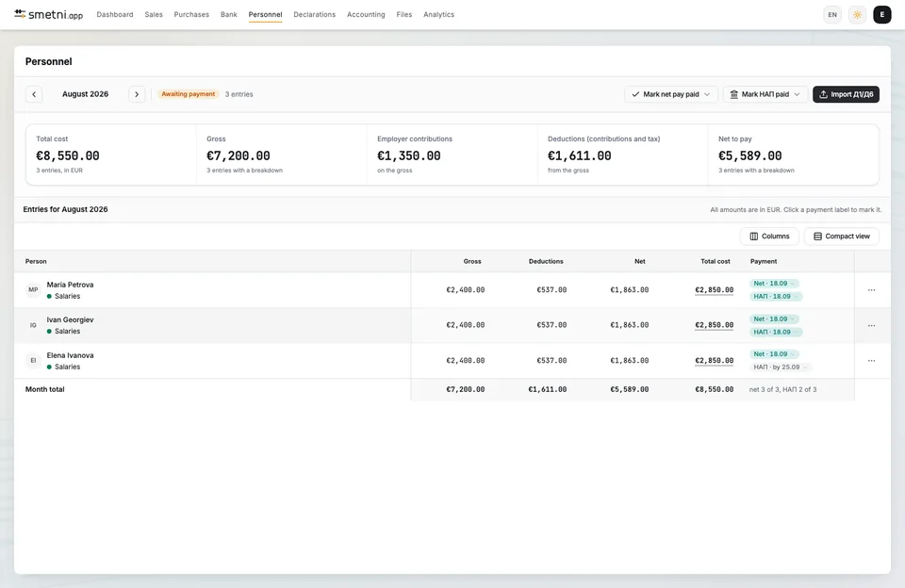The width and height of the screenshot is (905, 588).
Task: Open the Purchases nav item
Action: pos(191,14)
